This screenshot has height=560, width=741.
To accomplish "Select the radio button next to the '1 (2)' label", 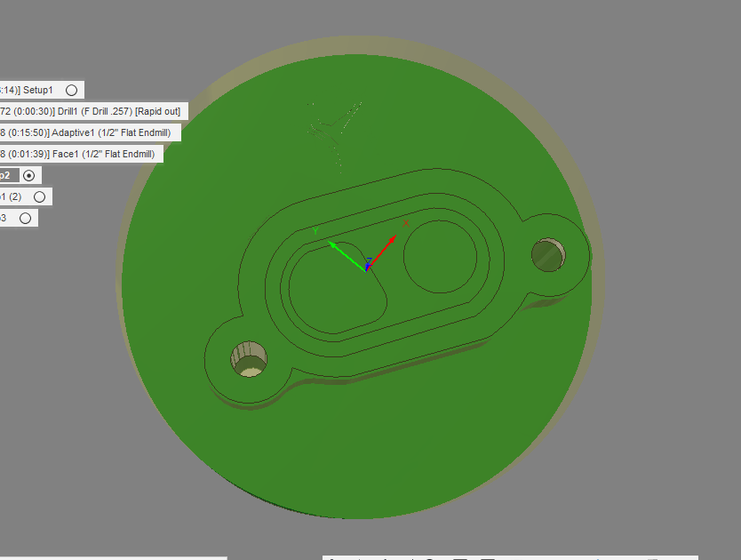I will 41,196.
